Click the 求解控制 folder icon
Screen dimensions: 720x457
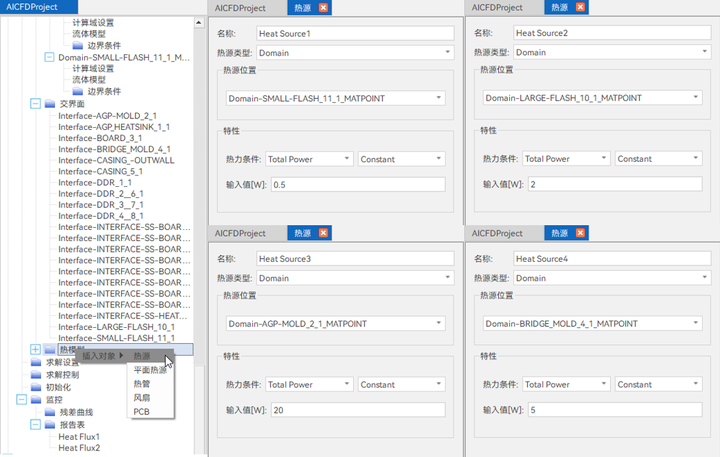[x=36, y=375]
